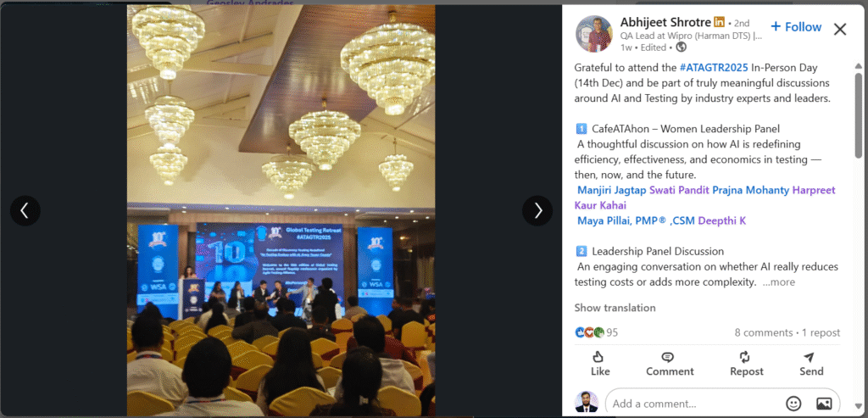Image resolution: width=868 pixels, height=418 pixels.
Task: View the 95 reactions list
Action: coord(596,332)
